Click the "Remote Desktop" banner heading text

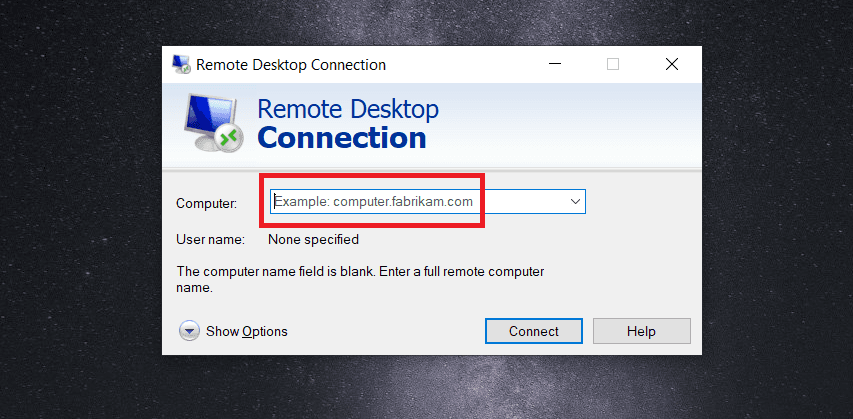pyautogui.click(x=348, y=108)
